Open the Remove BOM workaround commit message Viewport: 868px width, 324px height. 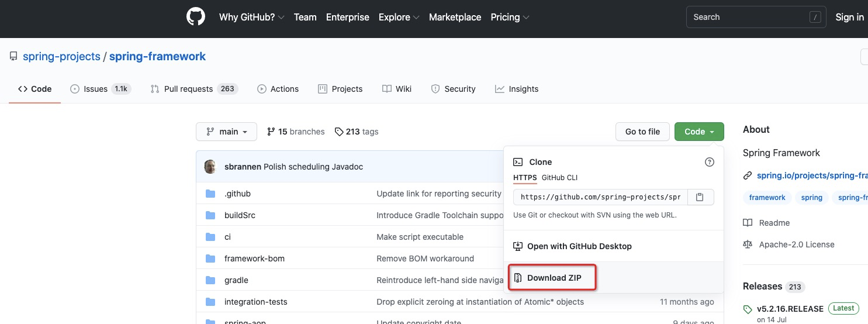[425, 258]
